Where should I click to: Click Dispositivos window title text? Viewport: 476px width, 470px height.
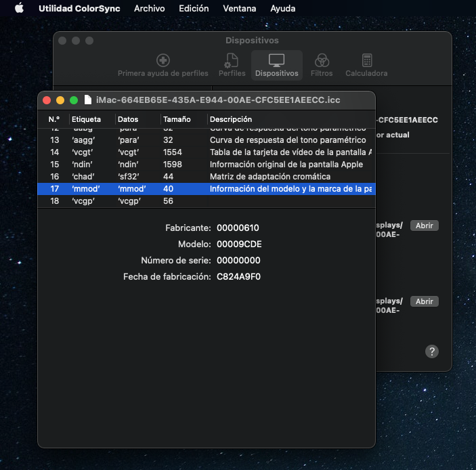252,41
